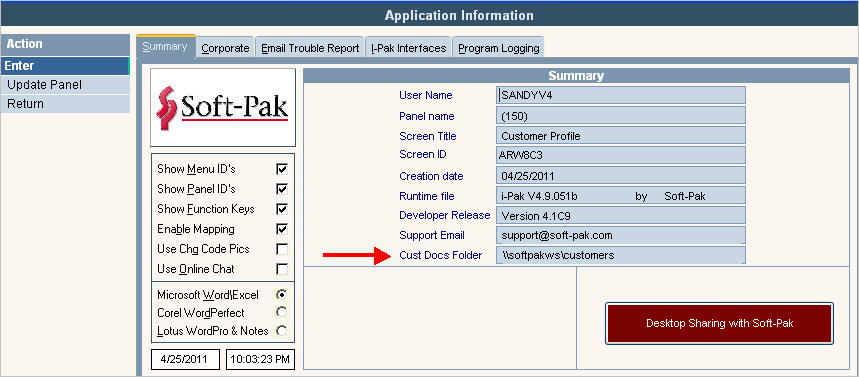Open the Corporate tab
859x377 pixels.
tap(225, 48)
